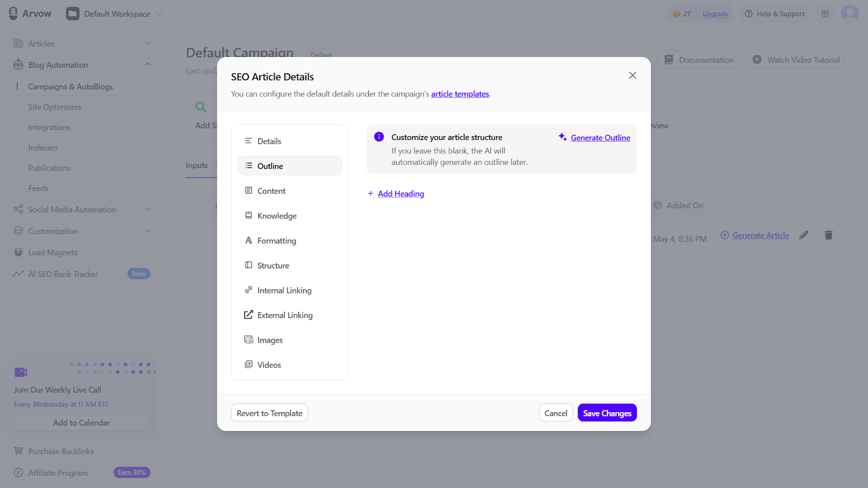This screenshot has height=488, width=868.
Task: Open the article templates link
Action: [459, 94]
